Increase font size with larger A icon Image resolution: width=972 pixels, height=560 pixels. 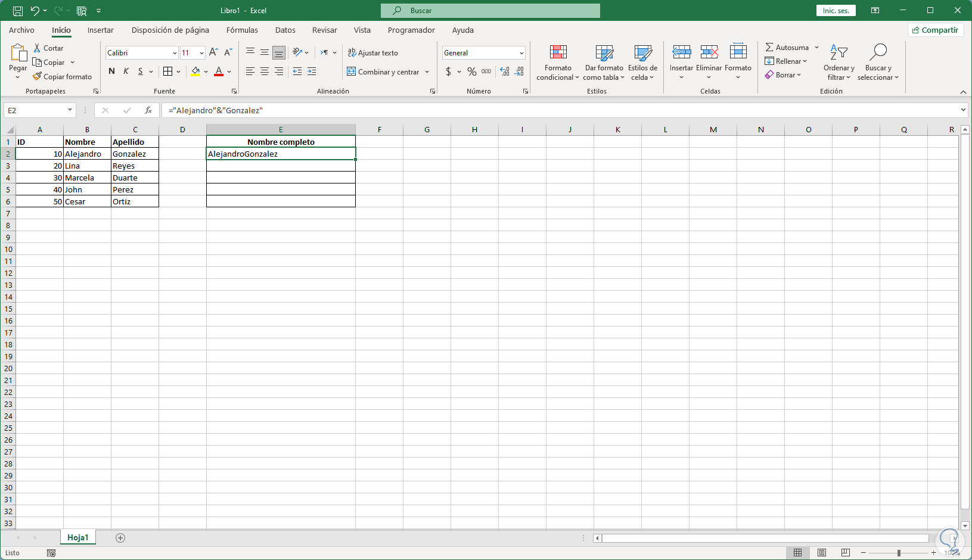213,53
